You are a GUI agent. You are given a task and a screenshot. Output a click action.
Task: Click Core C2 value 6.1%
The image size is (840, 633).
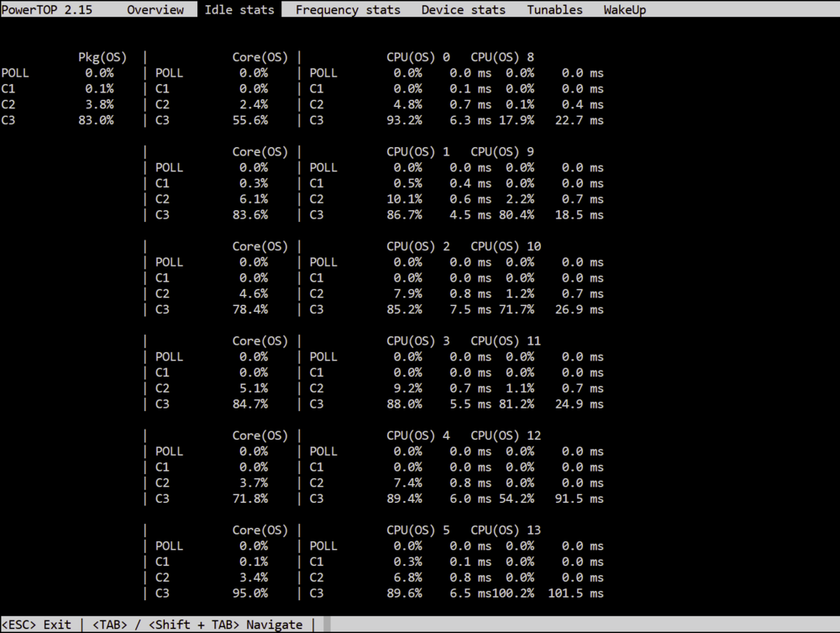[x=254, y=199]
